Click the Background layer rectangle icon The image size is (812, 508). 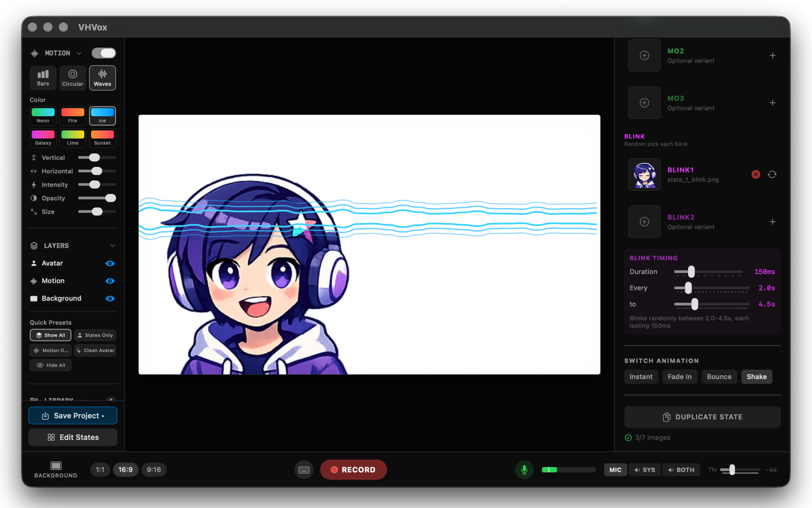click(34, 298)
